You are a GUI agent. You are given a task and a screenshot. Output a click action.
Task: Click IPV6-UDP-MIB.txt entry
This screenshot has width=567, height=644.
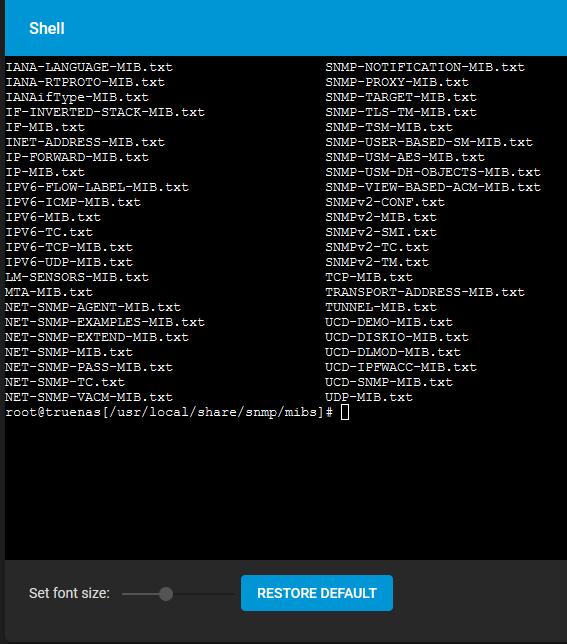69,262
